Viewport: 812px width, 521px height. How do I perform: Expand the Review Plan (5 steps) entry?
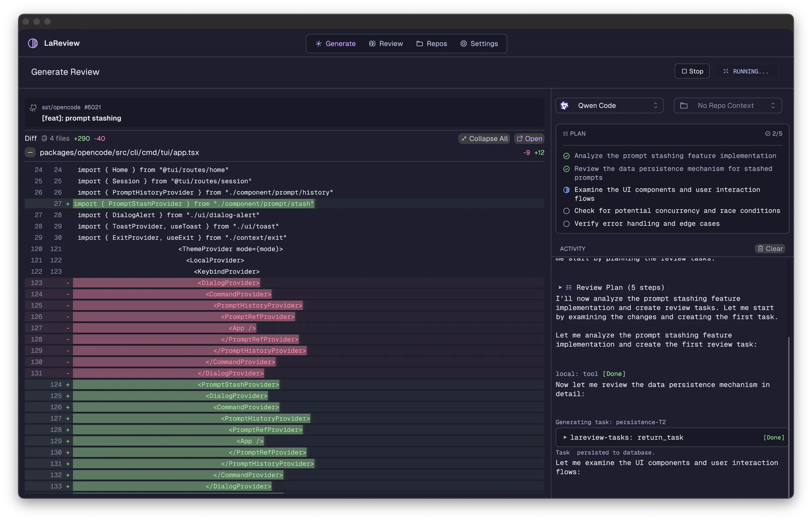611,287
